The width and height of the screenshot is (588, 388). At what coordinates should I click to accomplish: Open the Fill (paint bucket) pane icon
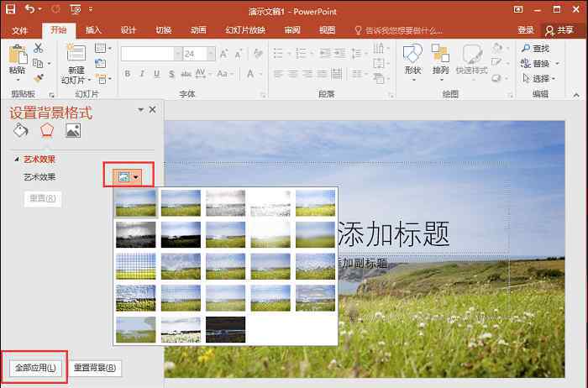[x=21, y=130]
